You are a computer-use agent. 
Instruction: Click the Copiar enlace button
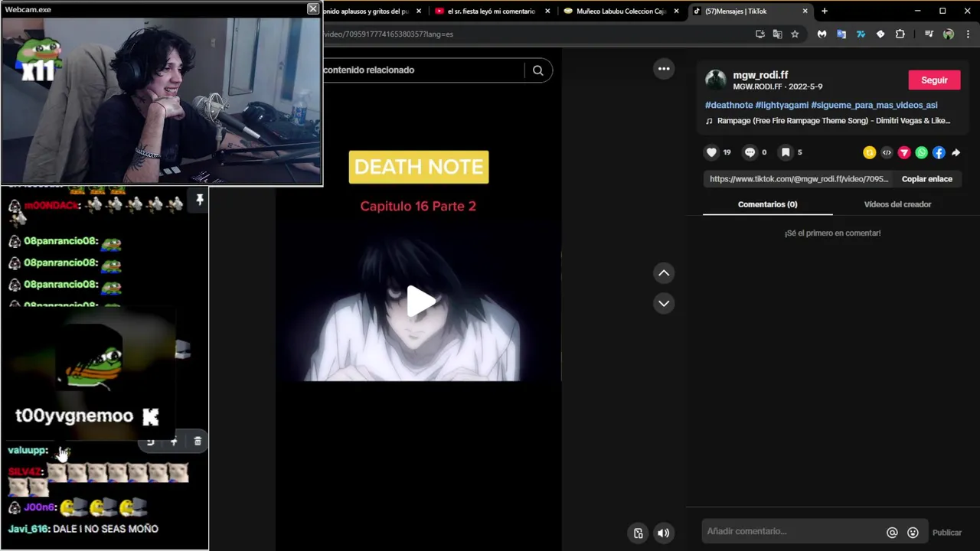[926, 179]
